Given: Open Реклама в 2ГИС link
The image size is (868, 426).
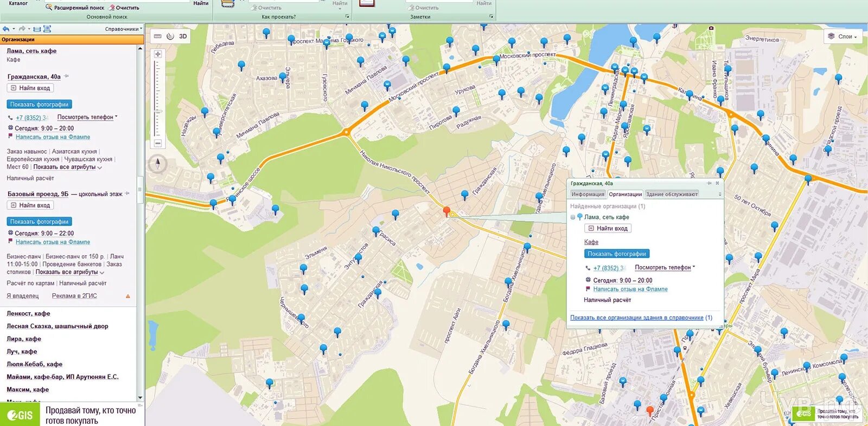Looking at the screenshot, I should [x=74, y=296].
